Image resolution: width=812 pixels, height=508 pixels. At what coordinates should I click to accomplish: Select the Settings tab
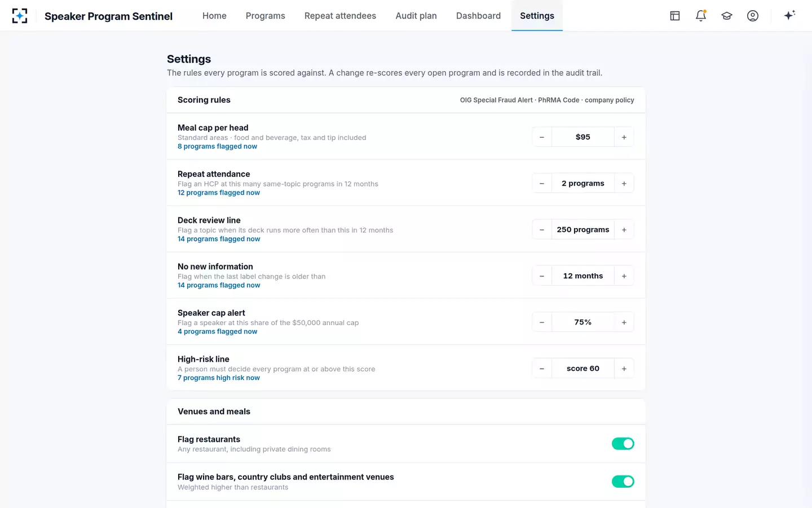537,16
